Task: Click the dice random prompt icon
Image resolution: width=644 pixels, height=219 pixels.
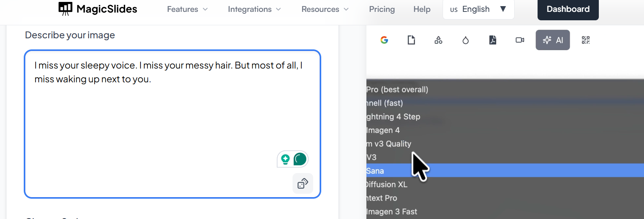Action: coord(303,183)
